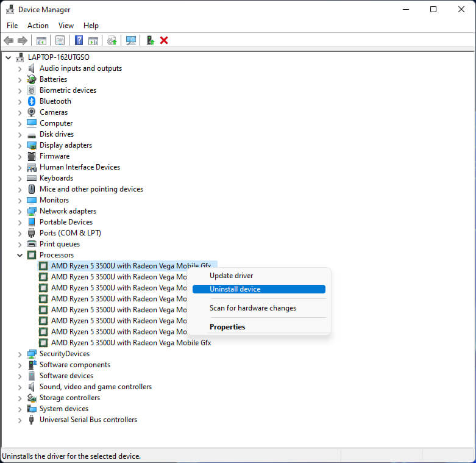This screenshot has height=463, width=476.
Task: Select the Computer category label
Action: [x=56, y=123]
